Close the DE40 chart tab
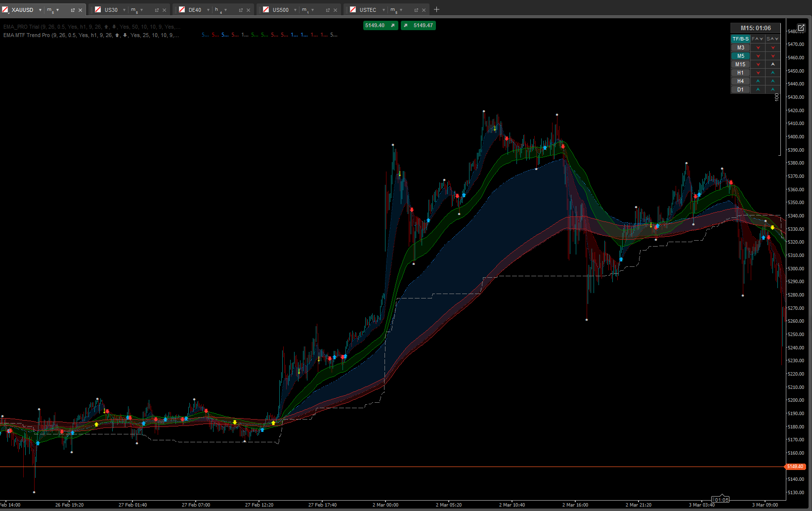The width and height of the screenshot is (812, 511). click(x=248, y=10)
